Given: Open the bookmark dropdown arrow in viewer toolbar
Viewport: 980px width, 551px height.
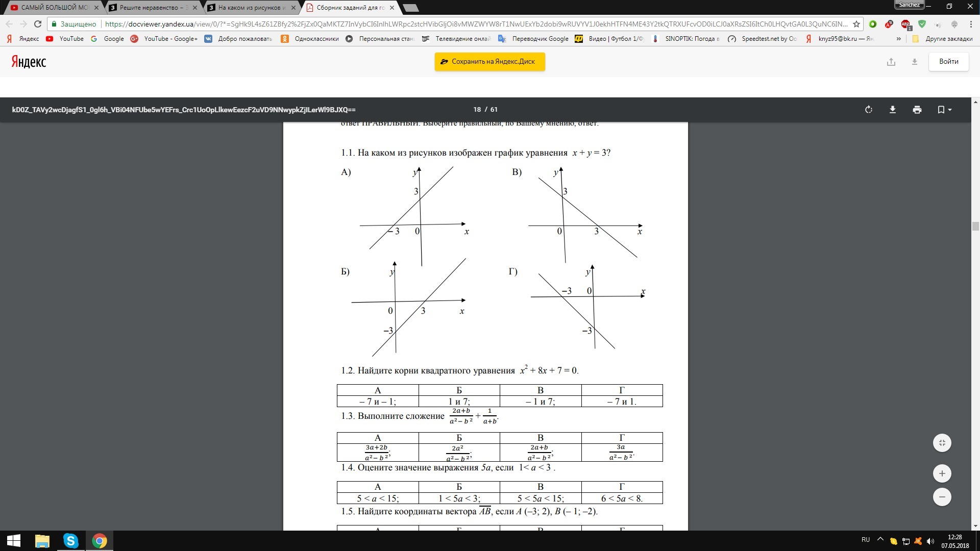Looking at the screenshot, I should click(950, 110).
